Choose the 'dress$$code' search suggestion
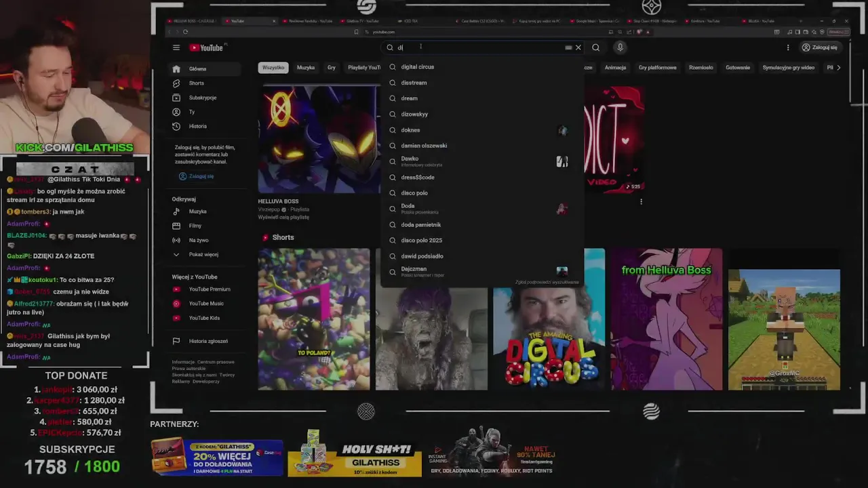The width and height of the screenshot is (868, 488). point(481,178)
